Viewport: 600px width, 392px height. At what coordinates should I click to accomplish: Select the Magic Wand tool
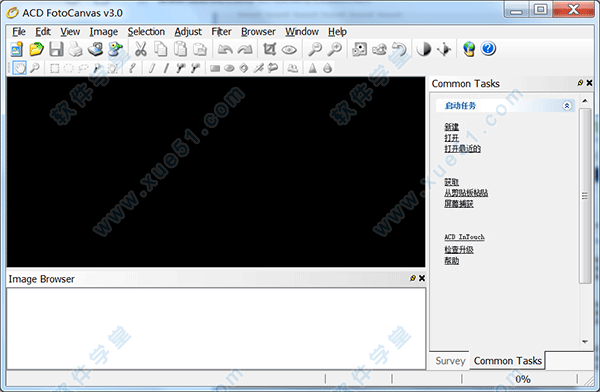pyautogui.click(x=97, y=68)
